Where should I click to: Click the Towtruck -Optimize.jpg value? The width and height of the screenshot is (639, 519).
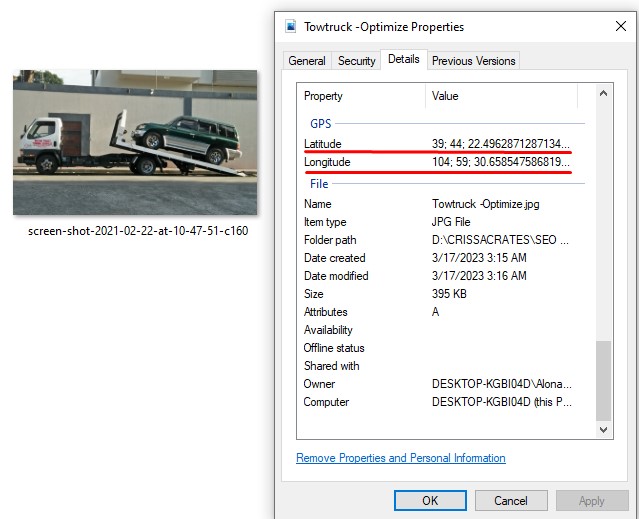pos(485,204)
